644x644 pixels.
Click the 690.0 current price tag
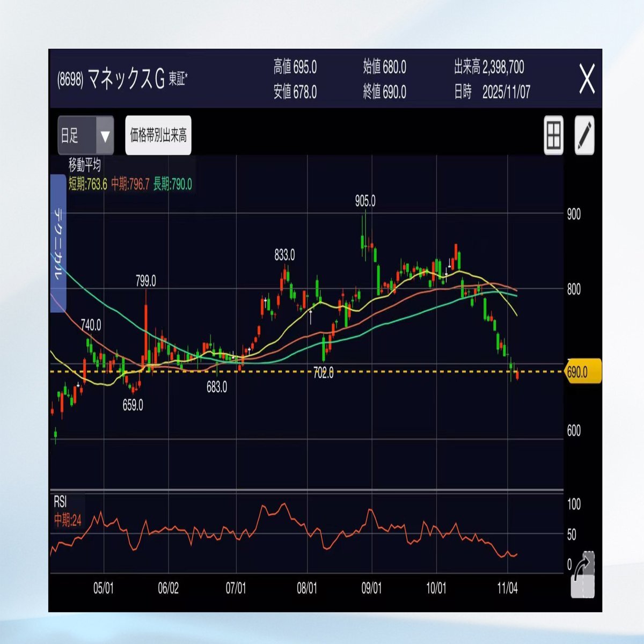[x=583, y=372]
